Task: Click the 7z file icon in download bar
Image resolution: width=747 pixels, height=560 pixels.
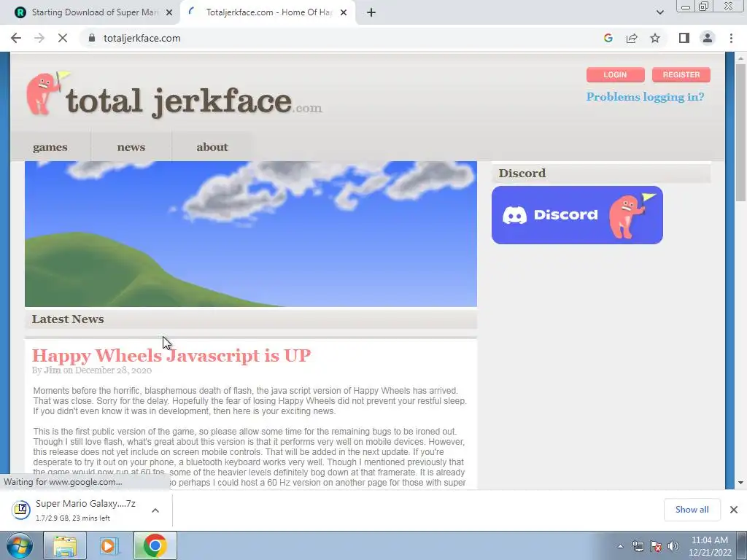Action: [x=21, y=510]
